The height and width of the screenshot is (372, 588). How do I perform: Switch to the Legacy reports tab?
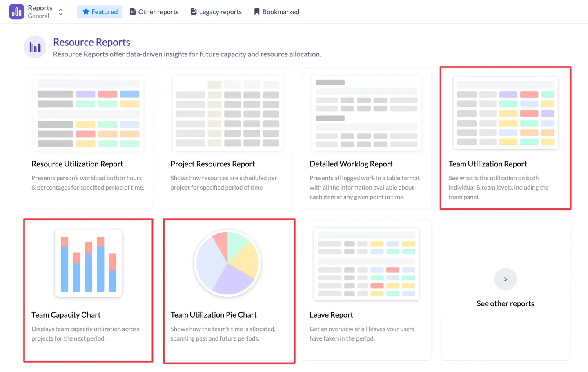point(216,12)
